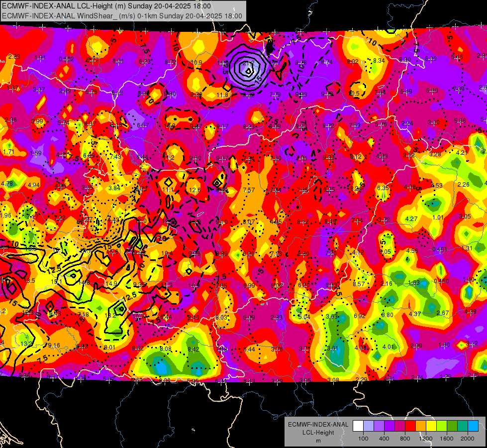The height and width of the screenshot is (448, 487).
Task: Click legend label ECMWF-INDEX-ANAL
Action: (x=318, y=425)
